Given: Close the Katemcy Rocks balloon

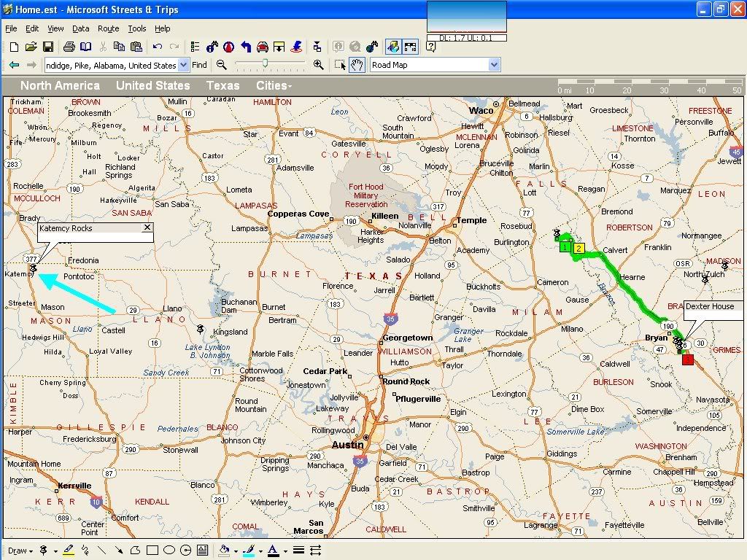Looking at the screenshot, I should [x=147, y=227].
